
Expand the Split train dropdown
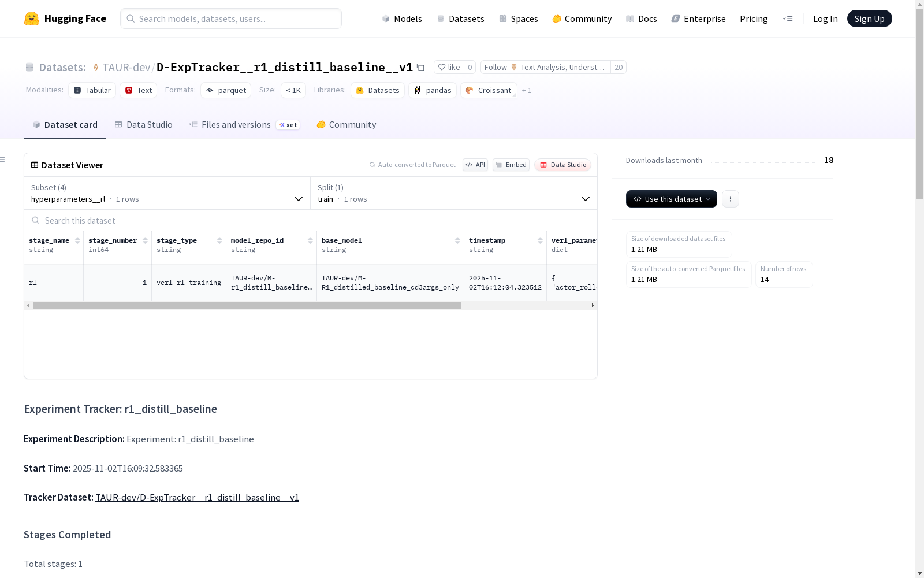point(454,193)
